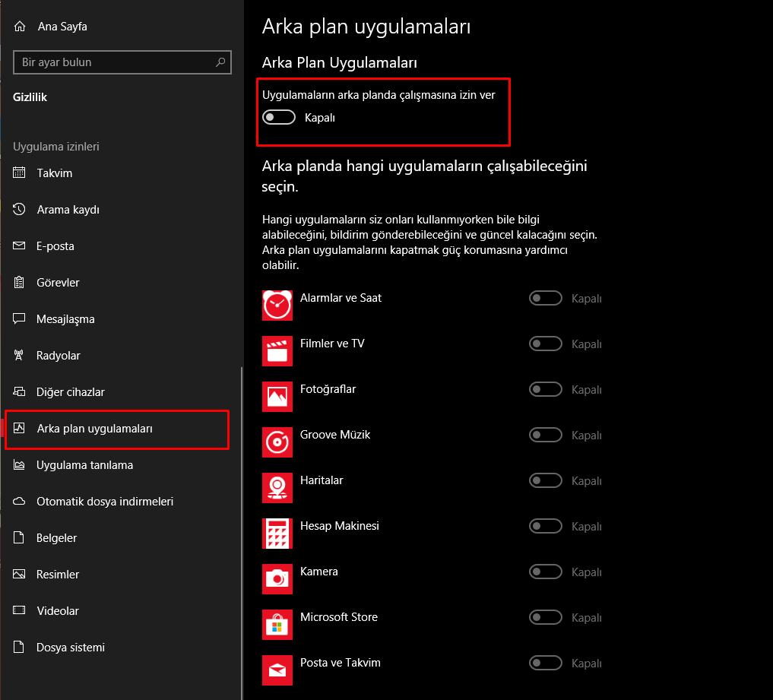Click the Dosya sistemi file icon

[19, 647]
